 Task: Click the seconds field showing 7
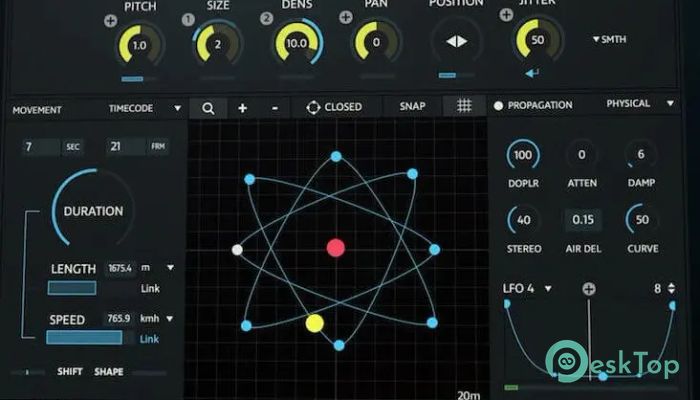pyautogui.click(x=41, y=147)
